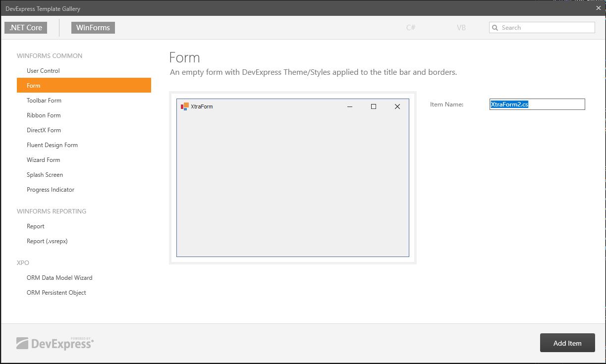The image size is (606, 364).
Task: Select the .NET Core platform tab
Action: (x=25, y=27)
